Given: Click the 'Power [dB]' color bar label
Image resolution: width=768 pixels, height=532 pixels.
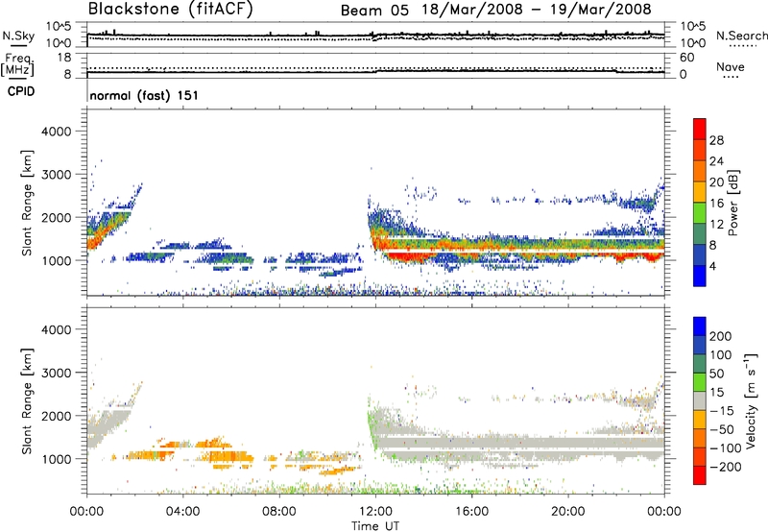Looking at the screenshot, I should tap(732, 203).
